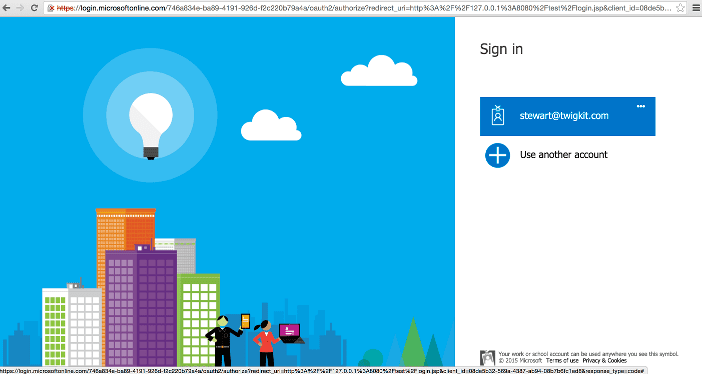Go back using browser back arrow

tap(7, 8)
